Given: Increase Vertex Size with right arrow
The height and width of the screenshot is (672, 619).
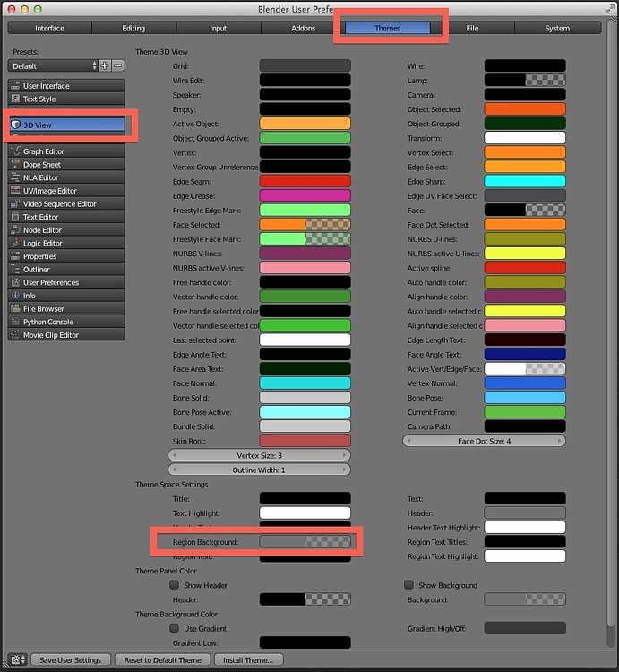Looking at the screenshot, I should [x=344, y=455].
